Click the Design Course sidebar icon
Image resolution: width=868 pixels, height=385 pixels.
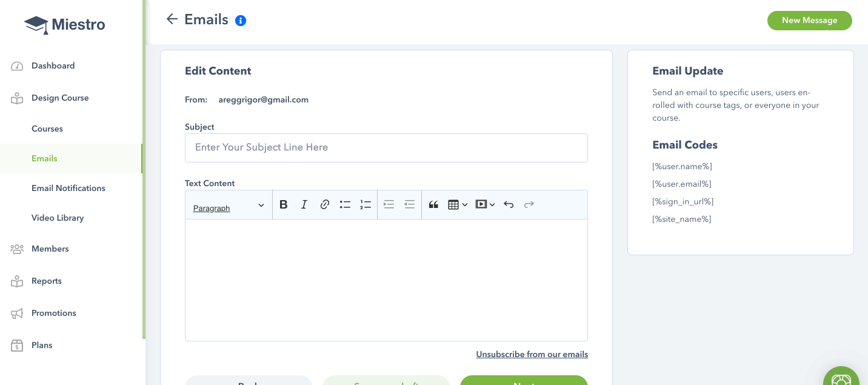coord(17,98)
